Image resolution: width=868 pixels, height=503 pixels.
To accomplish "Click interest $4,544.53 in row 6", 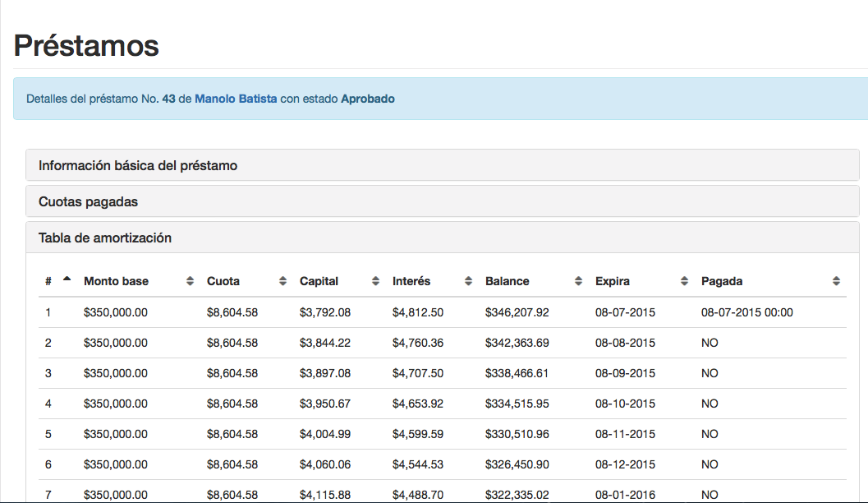I will [x=417, y=464].
